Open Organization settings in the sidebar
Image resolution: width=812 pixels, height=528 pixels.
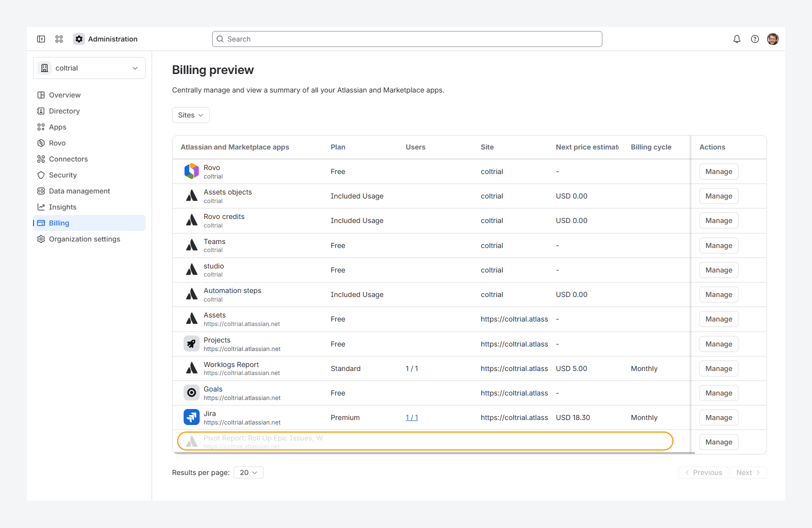coord(89,239)
